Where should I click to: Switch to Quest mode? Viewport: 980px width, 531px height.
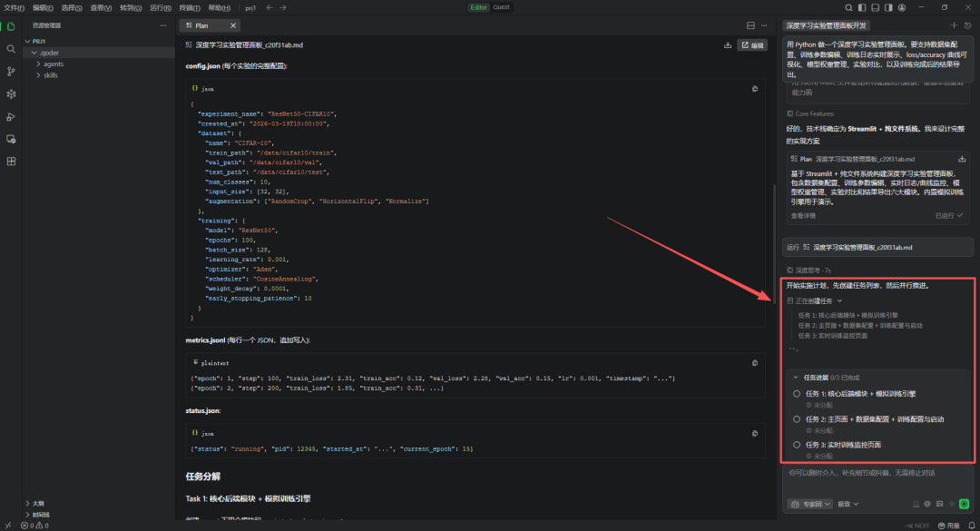(x=501, y=7)
